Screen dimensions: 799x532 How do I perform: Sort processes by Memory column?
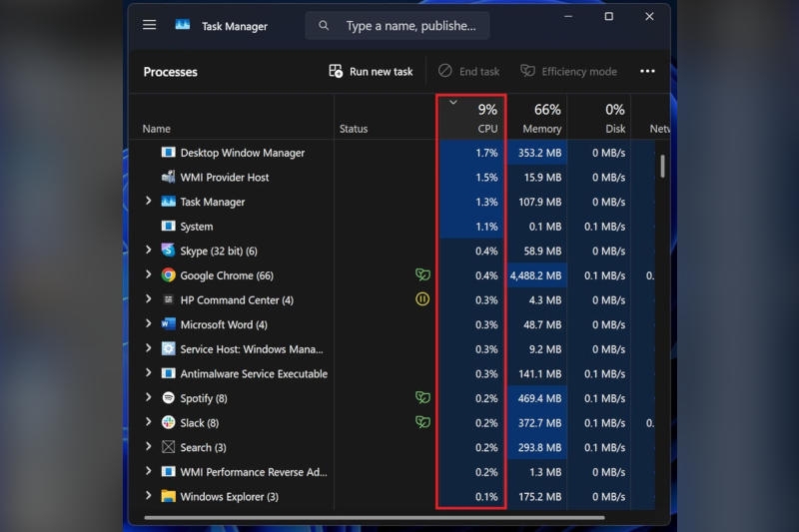tap(541, 119)
